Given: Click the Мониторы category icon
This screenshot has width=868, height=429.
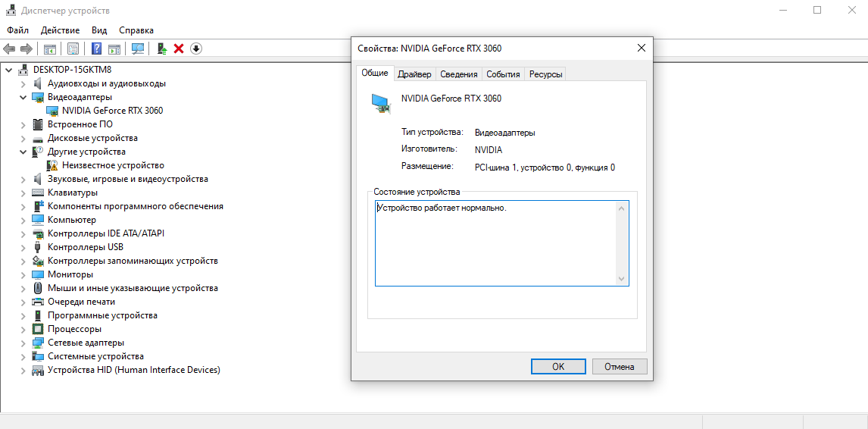Looking at the screenshot, I should point(38,274).
